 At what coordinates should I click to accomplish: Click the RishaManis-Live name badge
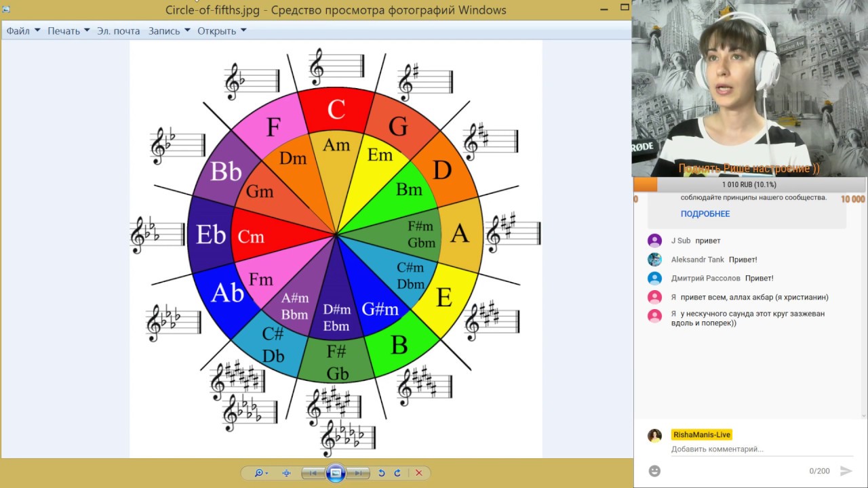point(702,434)
